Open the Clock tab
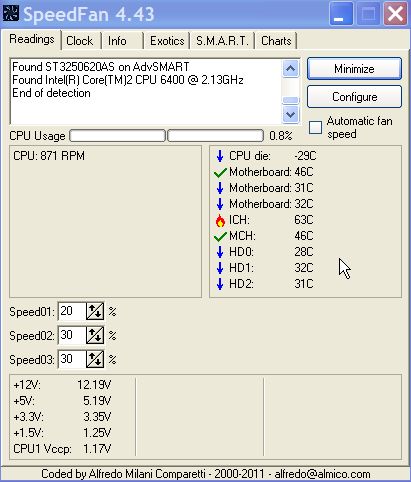 click(80, 41)
